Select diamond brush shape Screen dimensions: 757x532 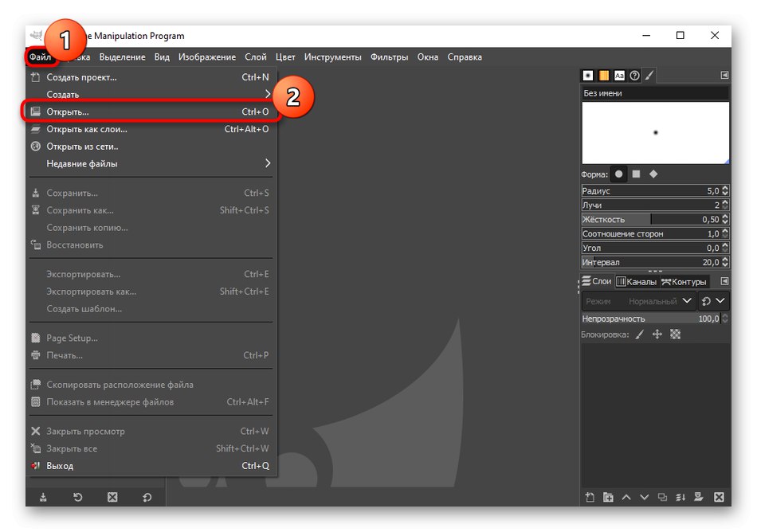point(653,174)
